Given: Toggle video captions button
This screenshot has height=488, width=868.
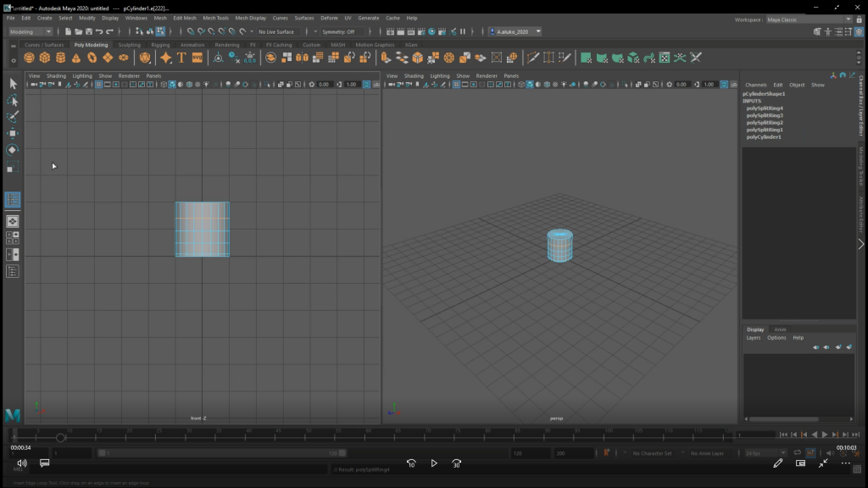Looking at the screenshot, I should click(45, 463).
